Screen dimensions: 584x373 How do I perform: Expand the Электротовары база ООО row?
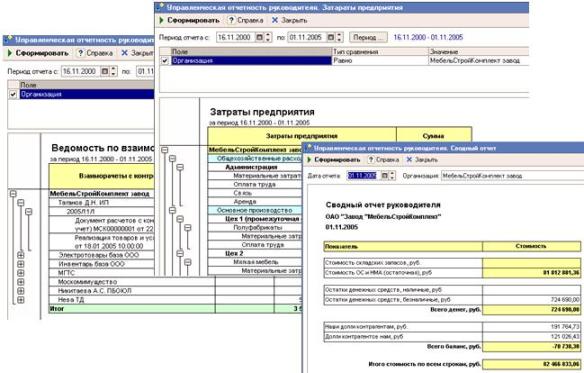click(21, 255)
